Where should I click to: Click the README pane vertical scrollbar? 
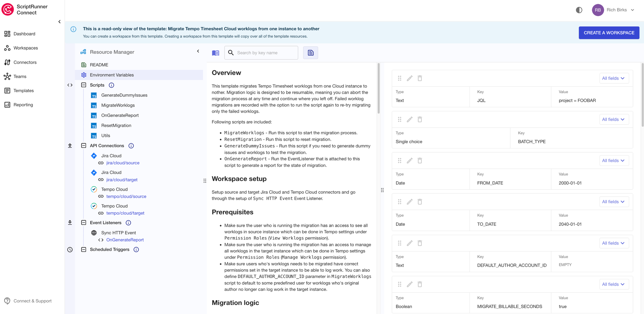[378, 88]
